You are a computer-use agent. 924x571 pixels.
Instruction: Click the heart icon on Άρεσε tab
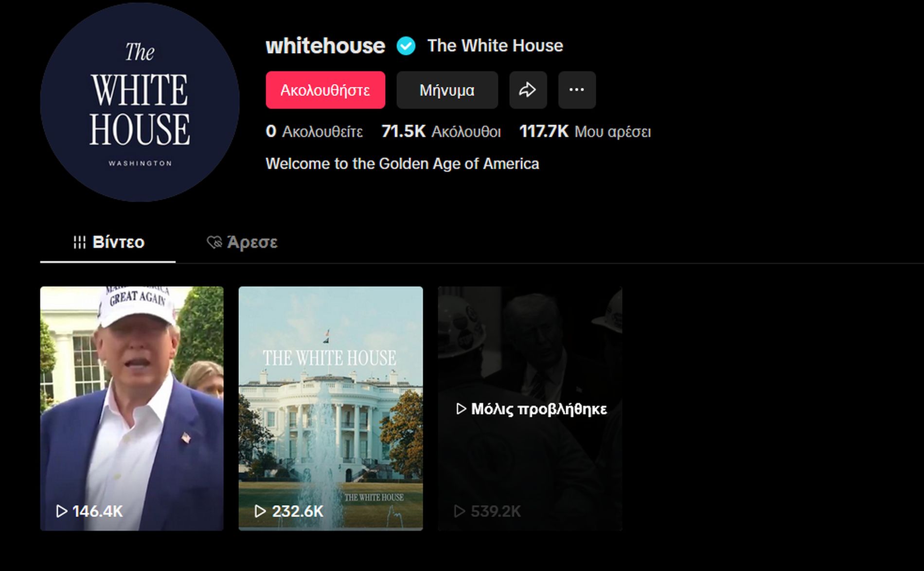214,242
